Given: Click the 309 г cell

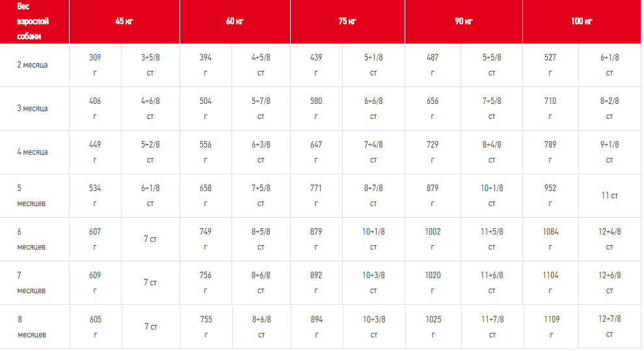Looking at the screenshot, I should [95, 65].
